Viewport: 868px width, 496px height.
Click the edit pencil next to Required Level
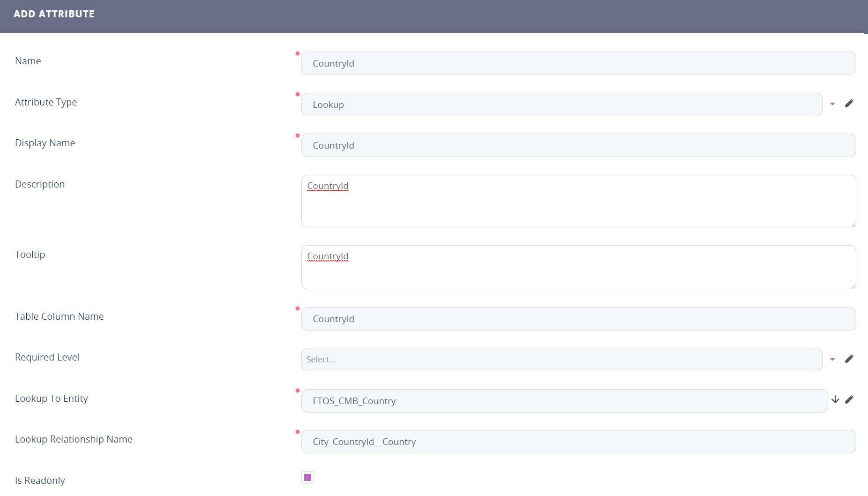pyautogui.click(x=849, y=359)
